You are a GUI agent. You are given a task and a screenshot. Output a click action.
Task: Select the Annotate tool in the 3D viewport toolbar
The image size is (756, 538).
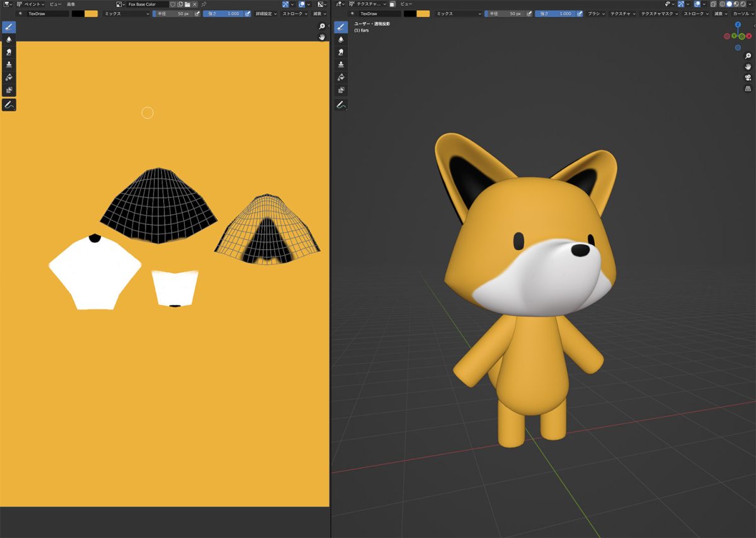pyautogui.click(x=340, y=104)
